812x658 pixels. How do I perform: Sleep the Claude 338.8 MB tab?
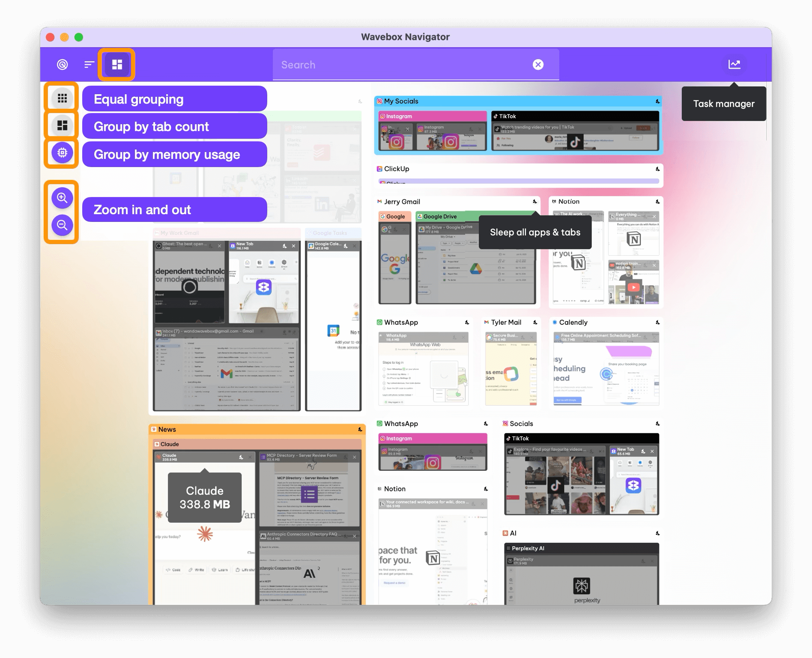pos(241,458)
